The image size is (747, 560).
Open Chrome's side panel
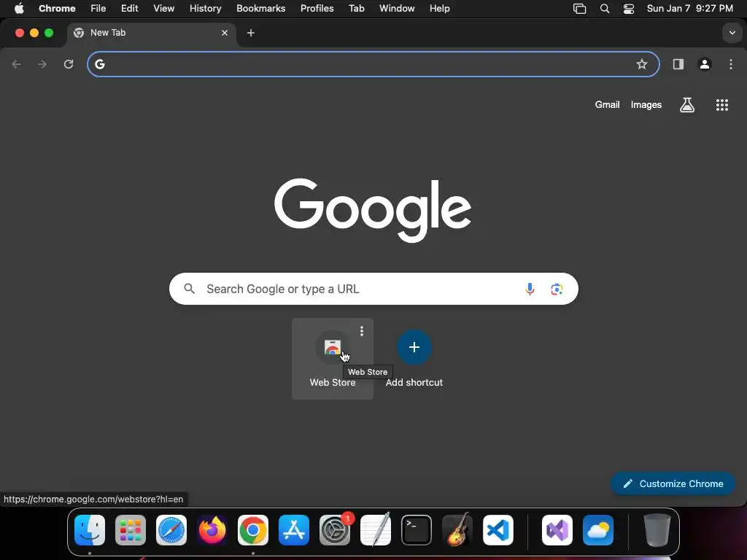point(678,64)
